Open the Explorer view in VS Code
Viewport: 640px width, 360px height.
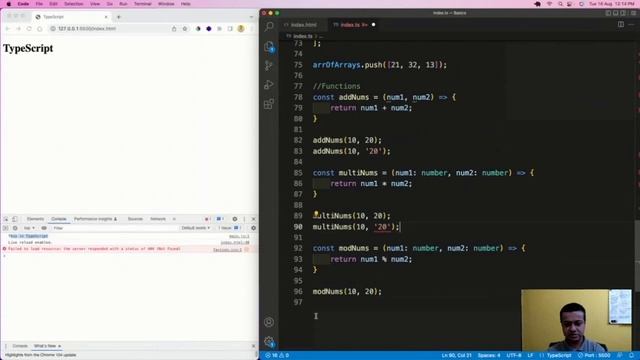pos(269,47)
